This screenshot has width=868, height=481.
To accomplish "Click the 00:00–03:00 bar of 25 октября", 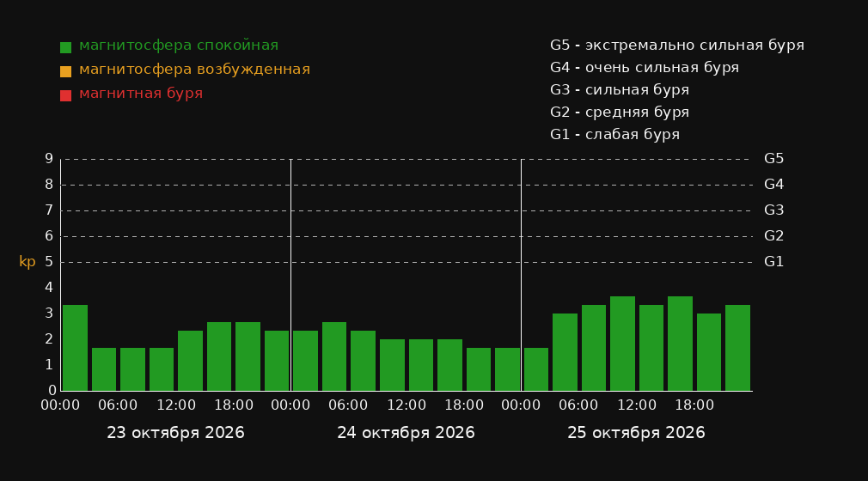I will click(536, 369).
